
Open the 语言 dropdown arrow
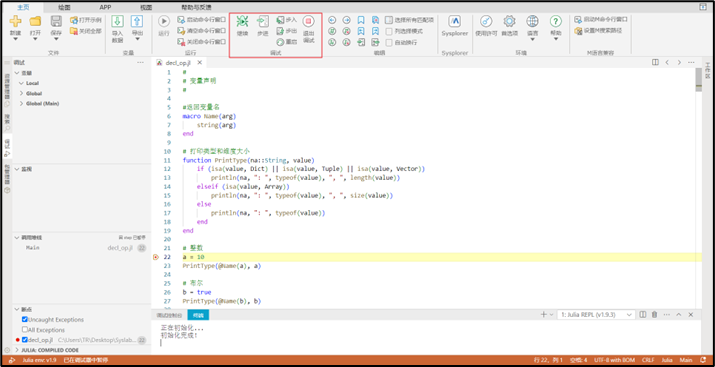pyautogui.click(x=532, y=39)
